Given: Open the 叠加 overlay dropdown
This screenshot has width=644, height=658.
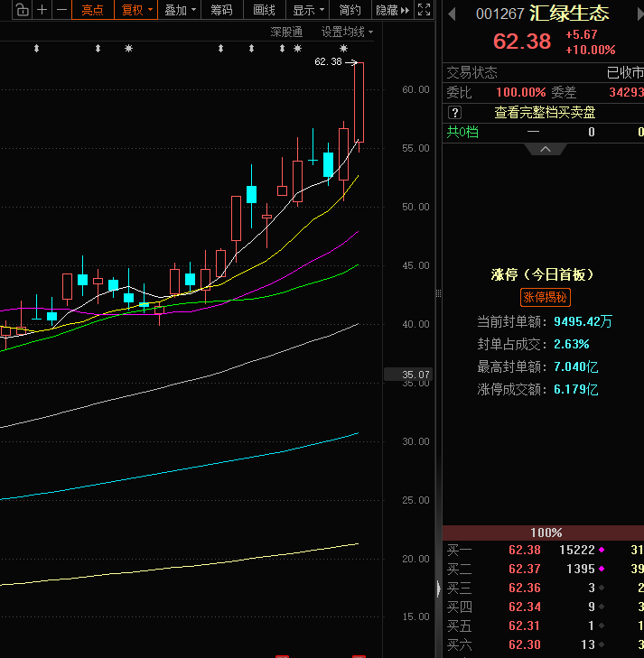Looking at the screenshot, I should (180, 10).
